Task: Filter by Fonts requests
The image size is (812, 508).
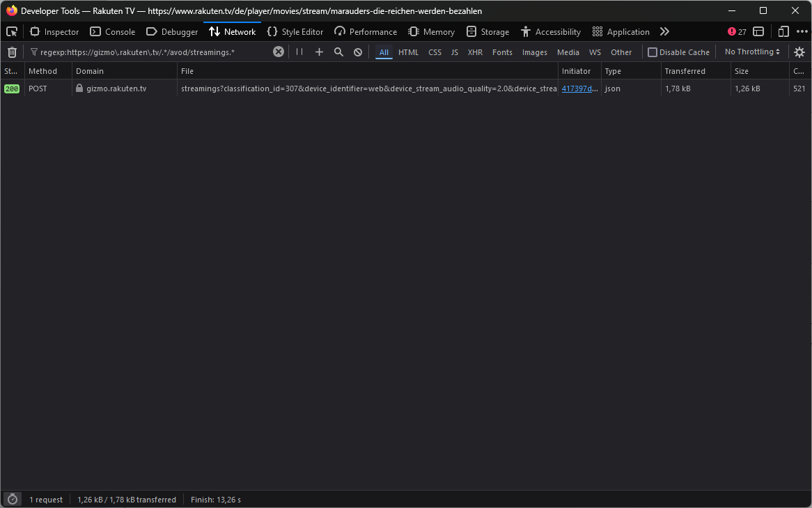Action: point(502,52)
